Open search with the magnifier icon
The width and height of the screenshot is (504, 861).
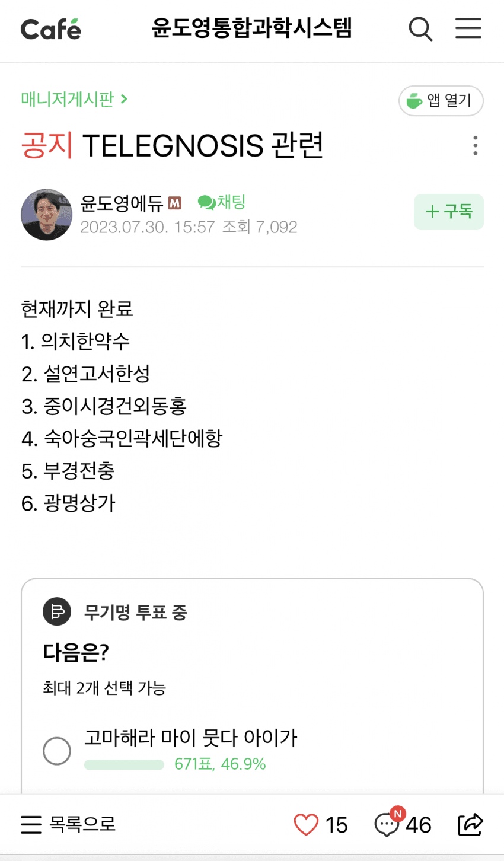[420, 28]
